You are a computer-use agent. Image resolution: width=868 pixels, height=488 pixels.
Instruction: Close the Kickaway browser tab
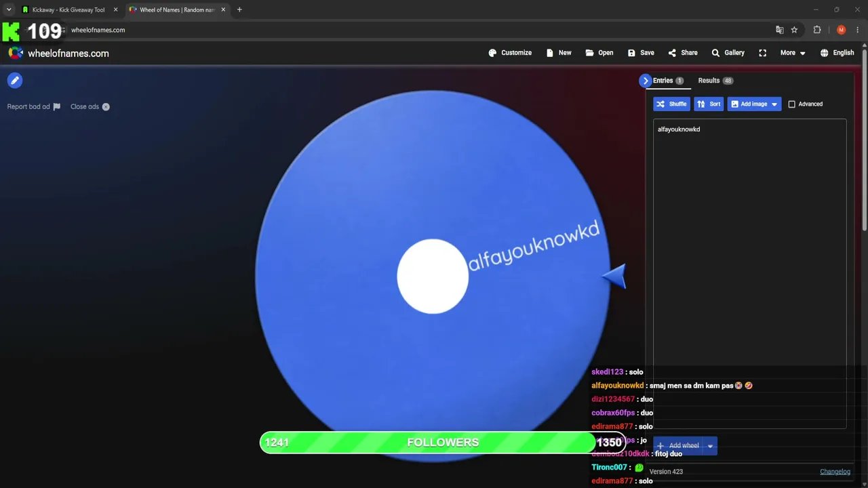115,9
